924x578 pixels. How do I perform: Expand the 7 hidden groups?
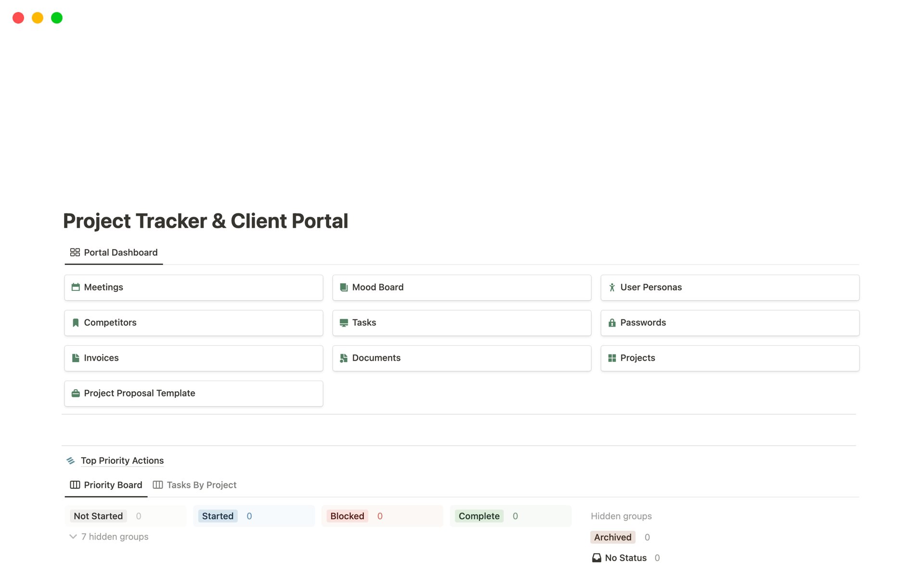108,537
